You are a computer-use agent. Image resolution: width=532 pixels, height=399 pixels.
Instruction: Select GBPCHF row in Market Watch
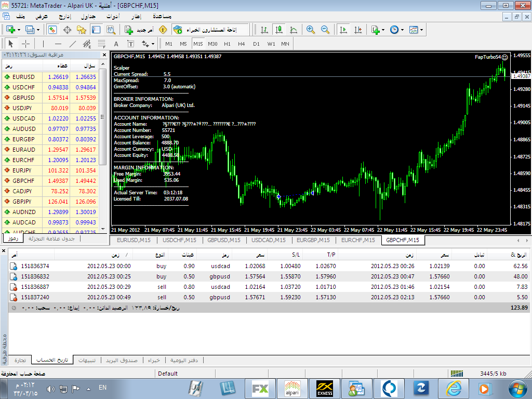point(50,181)
